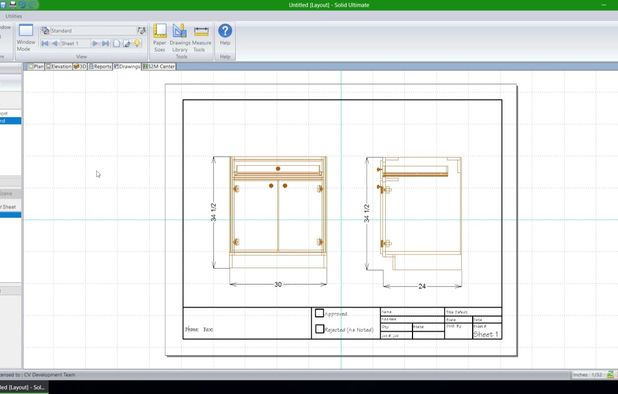Click the Solid Ultimate taskbar button
This screenshot has height=394, width=618.
[x=24, y=387]
